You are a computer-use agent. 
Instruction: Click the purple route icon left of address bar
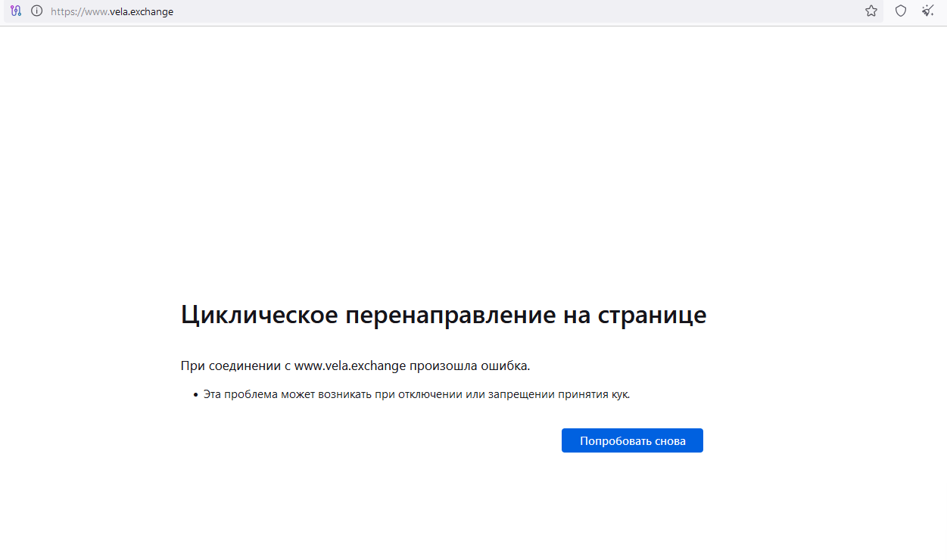[16, 11]
